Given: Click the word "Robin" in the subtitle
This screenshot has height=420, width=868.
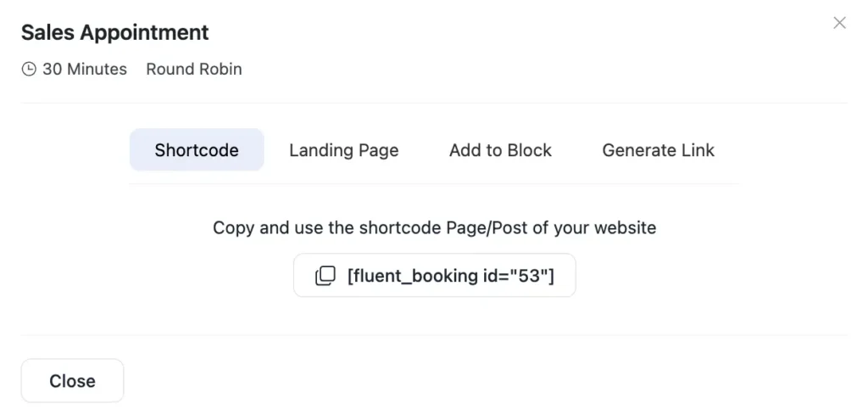Looking at the screenshot, I should [x=220, y=70].
